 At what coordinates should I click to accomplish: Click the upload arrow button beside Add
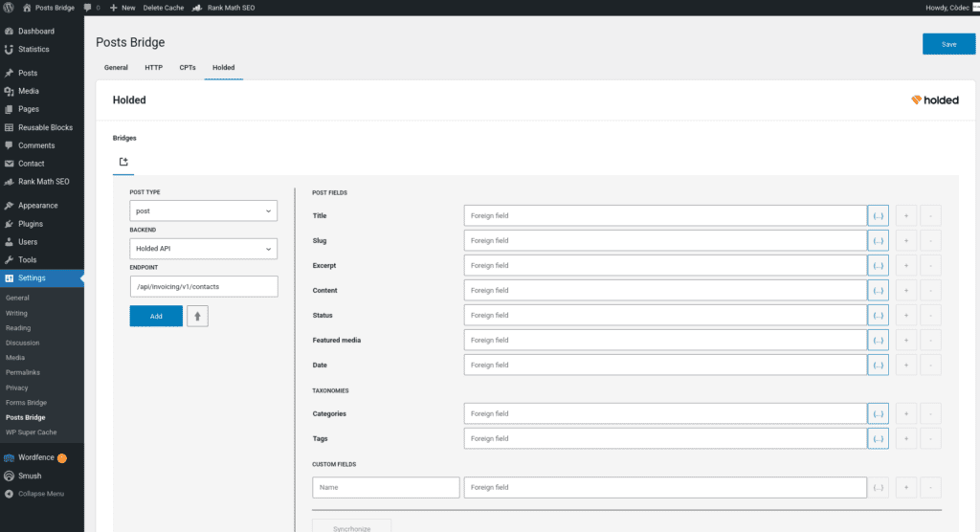(x=197, y=316)
